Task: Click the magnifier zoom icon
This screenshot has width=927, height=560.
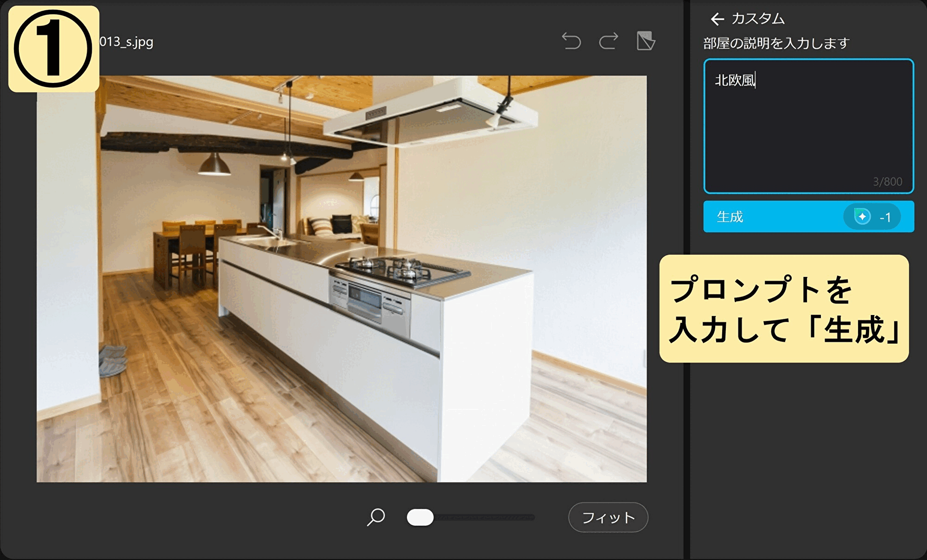Action: [x=376, y=517]
